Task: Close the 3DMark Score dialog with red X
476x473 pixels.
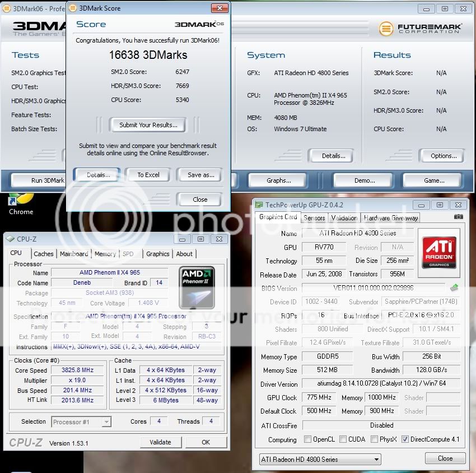Action: tap(220, 8)
